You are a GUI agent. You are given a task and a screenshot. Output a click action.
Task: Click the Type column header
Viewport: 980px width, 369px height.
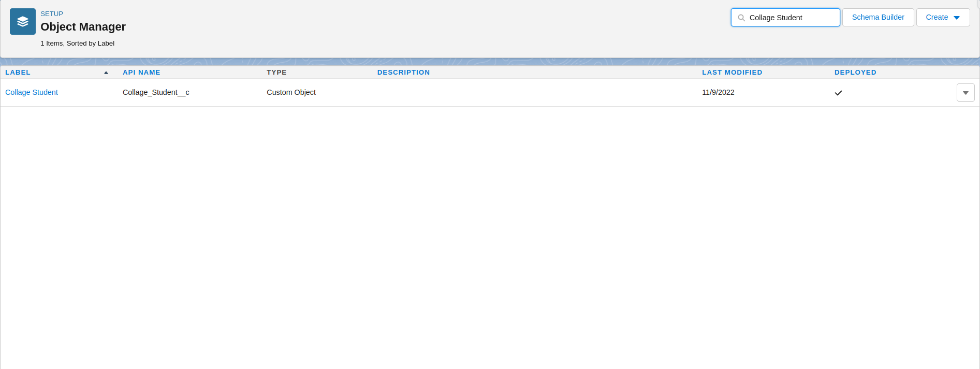(x=276, y=73)
